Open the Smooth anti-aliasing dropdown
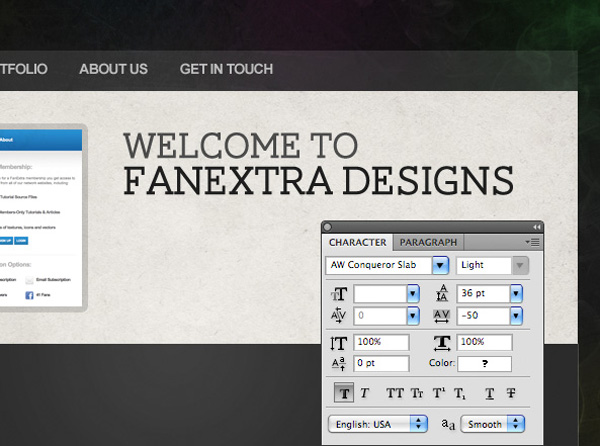The image size is (600, 446). pos(492,424)
